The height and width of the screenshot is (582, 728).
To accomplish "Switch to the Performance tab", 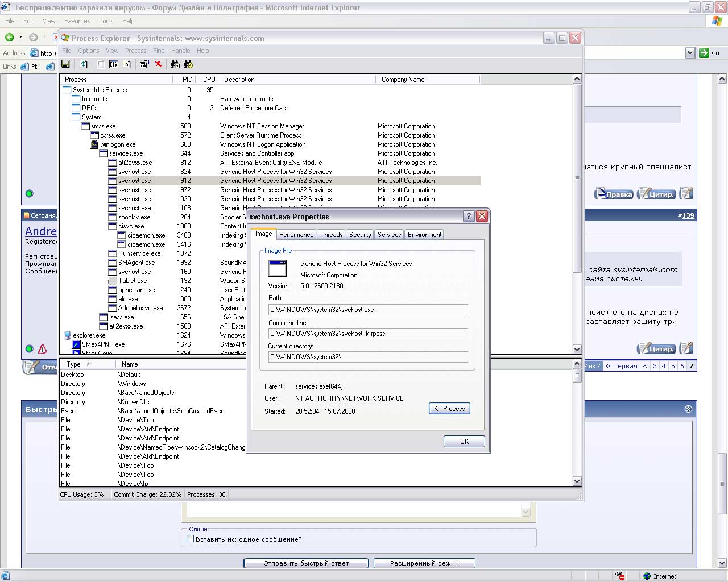I will tap(296, 235).
